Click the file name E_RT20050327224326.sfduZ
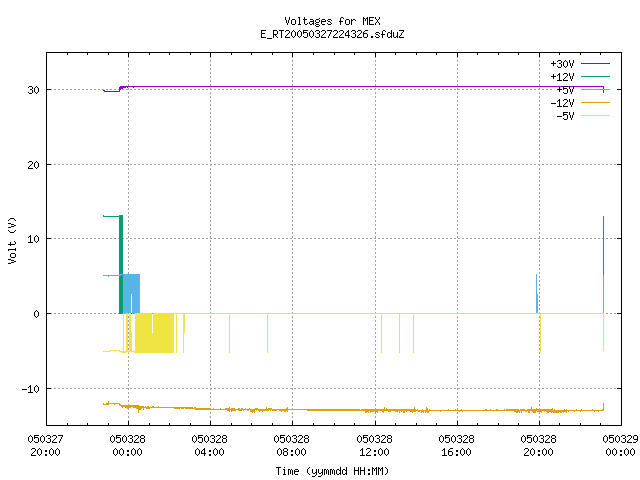Viewport: 640px width, 480px height. click(332, 34)
